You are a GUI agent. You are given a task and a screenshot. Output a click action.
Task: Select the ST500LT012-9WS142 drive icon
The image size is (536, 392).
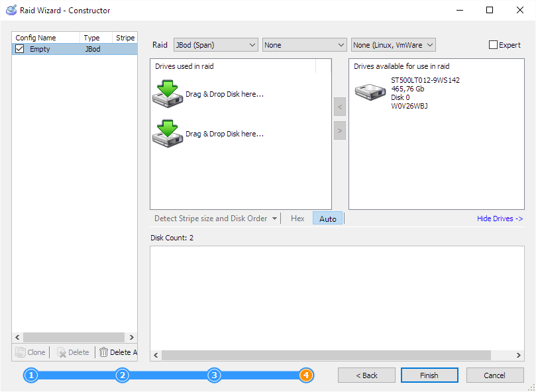370,92
